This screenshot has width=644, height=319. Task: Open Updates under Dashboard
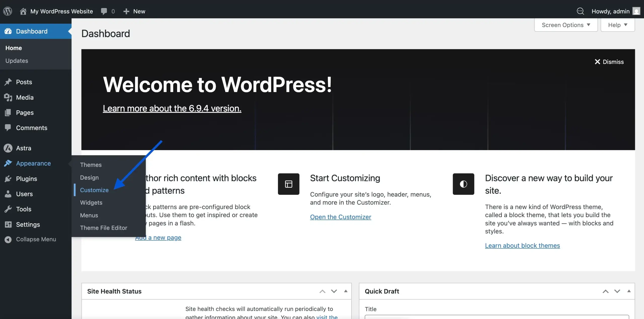(x=17, y=61)
